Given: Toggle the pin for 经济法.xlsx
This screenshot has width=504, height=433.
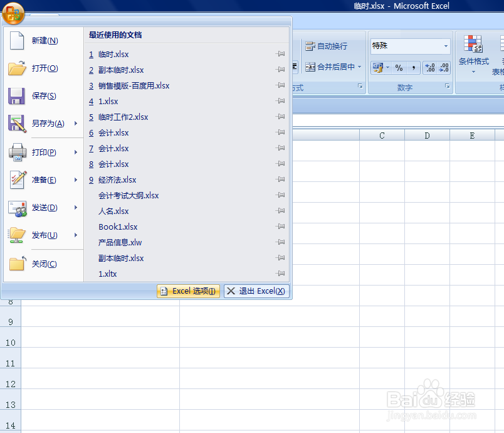Looking at the screenshot, I should (x=280, y=179).
